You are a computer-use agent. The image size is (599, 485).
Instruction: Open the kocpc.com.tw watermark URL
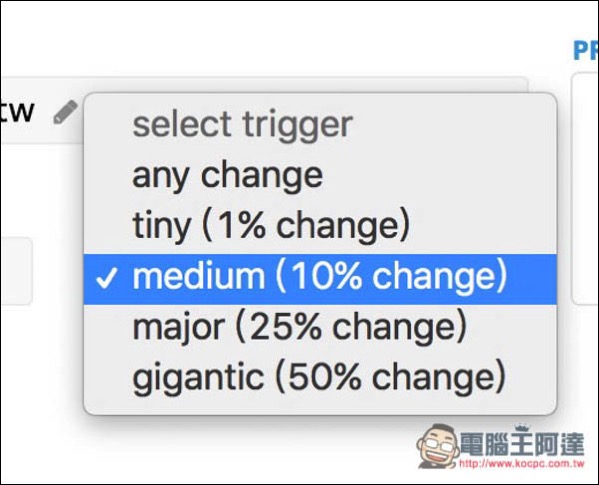tap(521, 464)
